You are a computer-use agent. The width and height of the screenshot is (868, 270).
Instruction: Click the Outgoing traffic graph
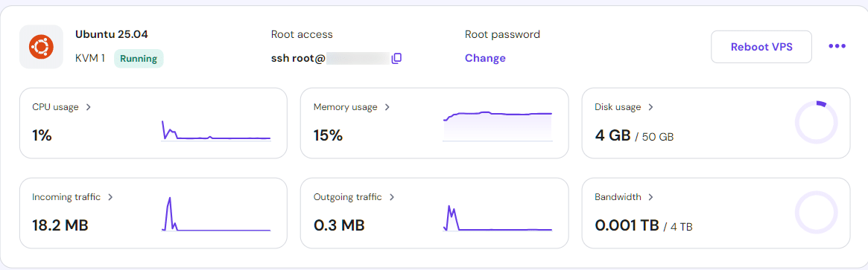[498, 217]
